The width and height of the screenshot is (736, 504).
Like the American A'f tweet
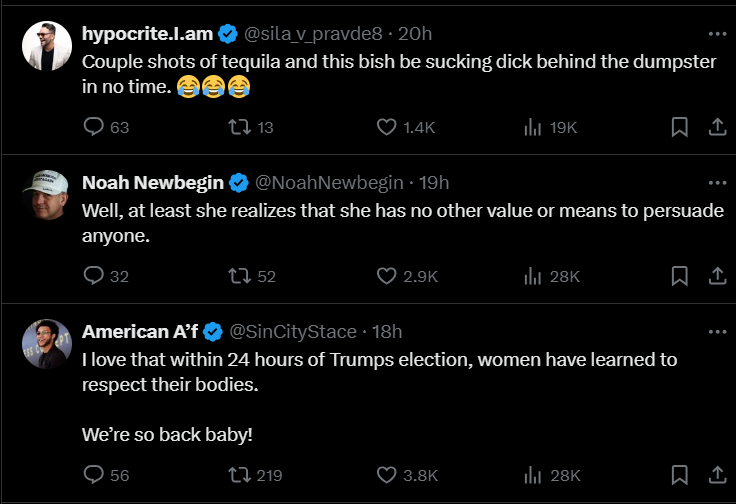click(388, 475)
